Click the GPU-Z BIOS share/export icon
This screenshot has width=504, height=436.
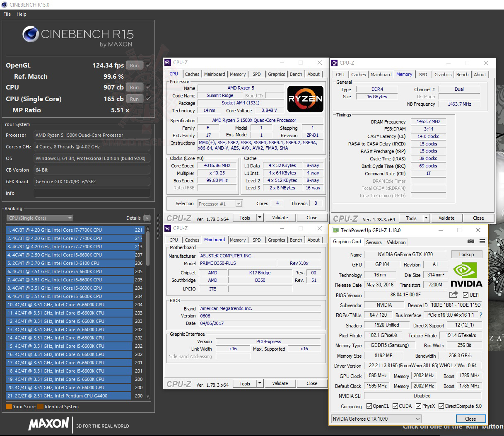pos(454,295)
